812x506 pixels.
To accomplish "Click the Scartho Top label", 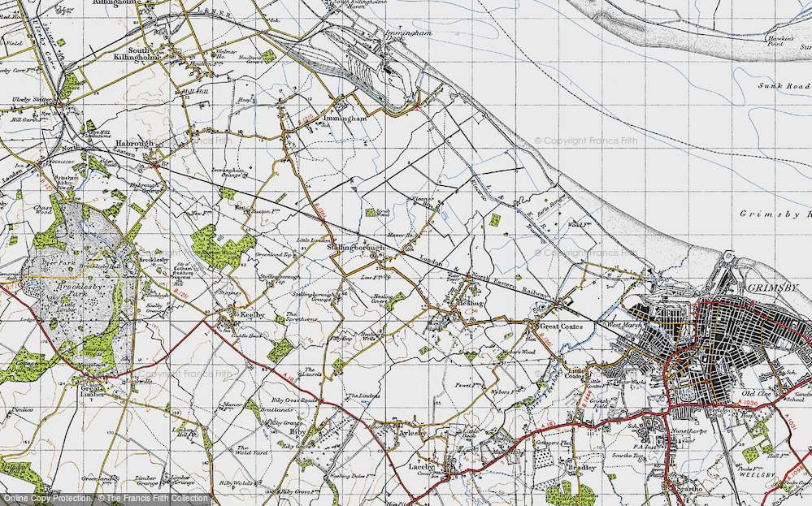I will pos(627,456).
